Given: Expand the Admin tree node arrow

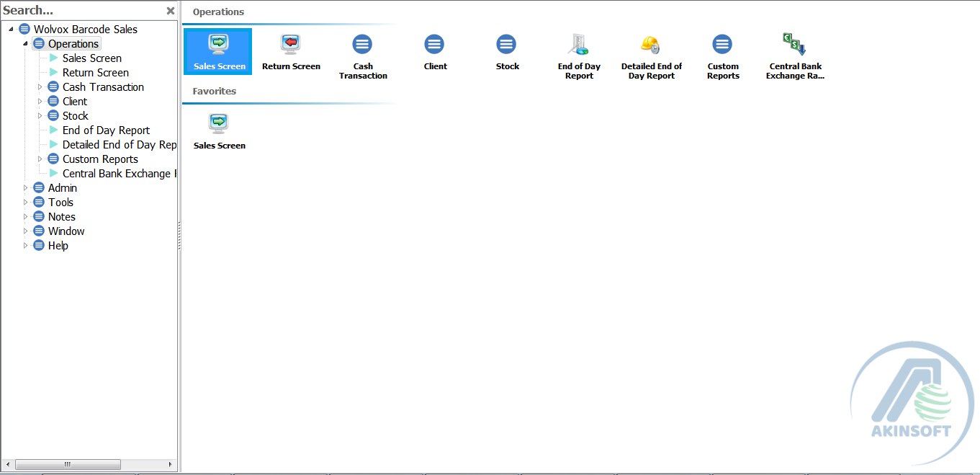Looking at the screenshot, I should [26, 188].
